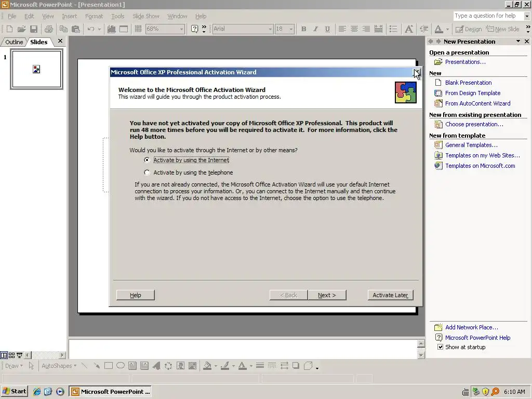Click the Font Color icon on drawing toolbar
The height and width of the screenshot is (399, 532).
[242, 366]
